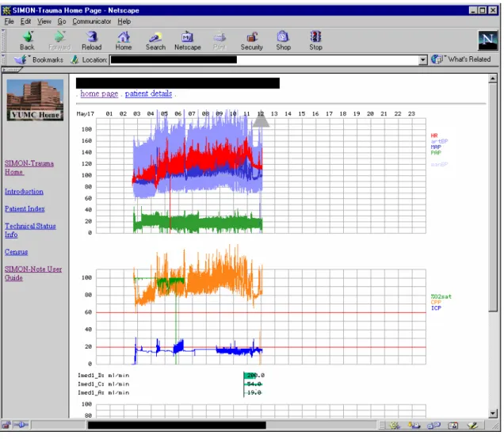Reload the current page
Viewport: 504px width, 439px height.
(x=92, y=40)
